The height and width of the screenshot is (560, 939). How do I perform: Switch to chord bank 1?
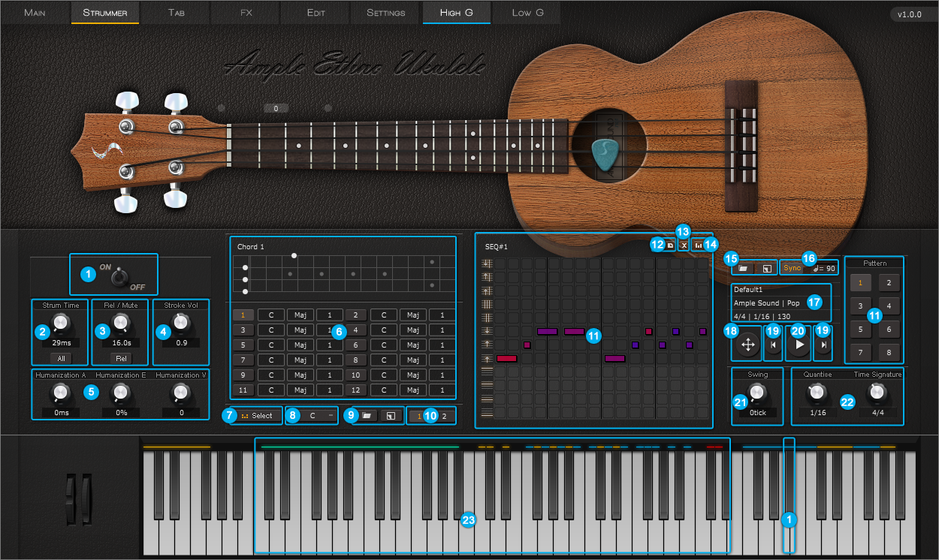(x=419, y=415)
